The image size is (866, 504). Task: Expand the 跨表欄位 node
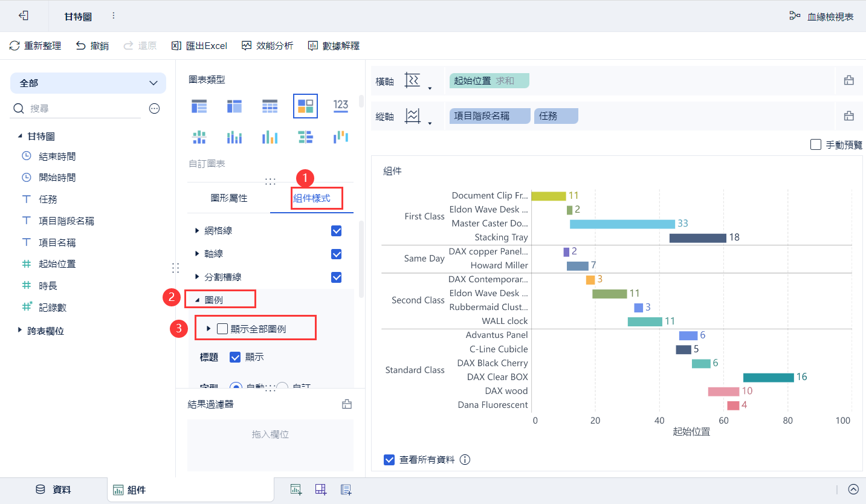click(20, 331)
